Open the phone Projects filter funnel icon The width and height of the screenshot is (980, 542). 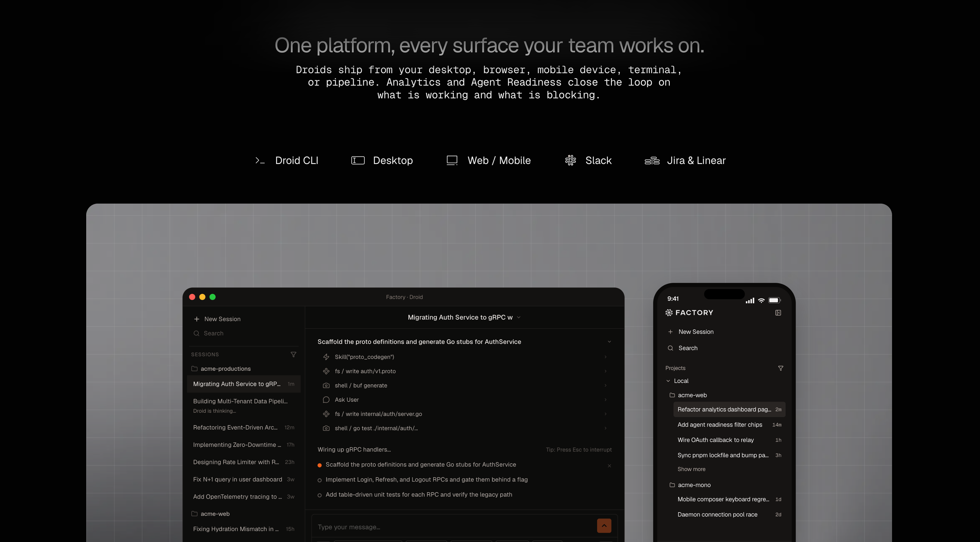[781, 368]
